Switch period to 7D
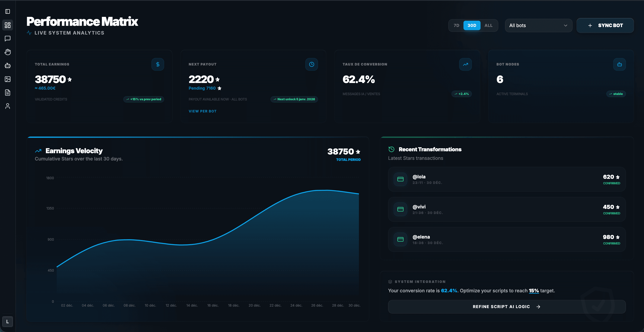Image resolution: width=644 pixels, height=332 pixels. pyautogui.click(x=456, y=25)
